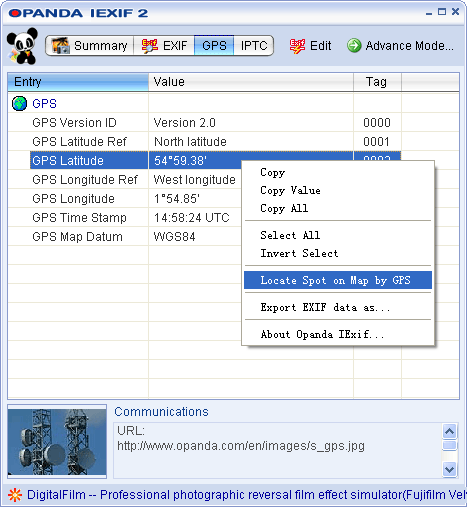Image resolution: width=467 pixels, height=507 pixels.
Task: Click the Edit lightning icon
Action: 297,46
